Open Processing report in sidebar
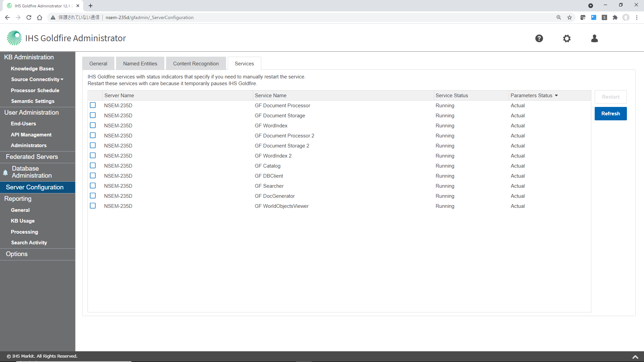644x362 pixels. point(24,232)
